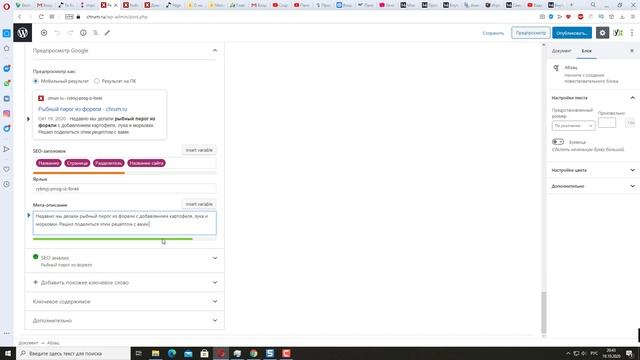The height and width of the screenshot is (360, 640).
Task: Open the Yoast SEO sidebar icon
Action: (x=618, y=33)
